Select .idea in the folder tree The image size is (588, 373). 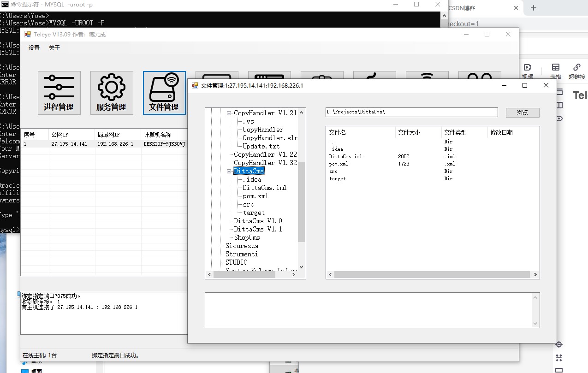252,179
